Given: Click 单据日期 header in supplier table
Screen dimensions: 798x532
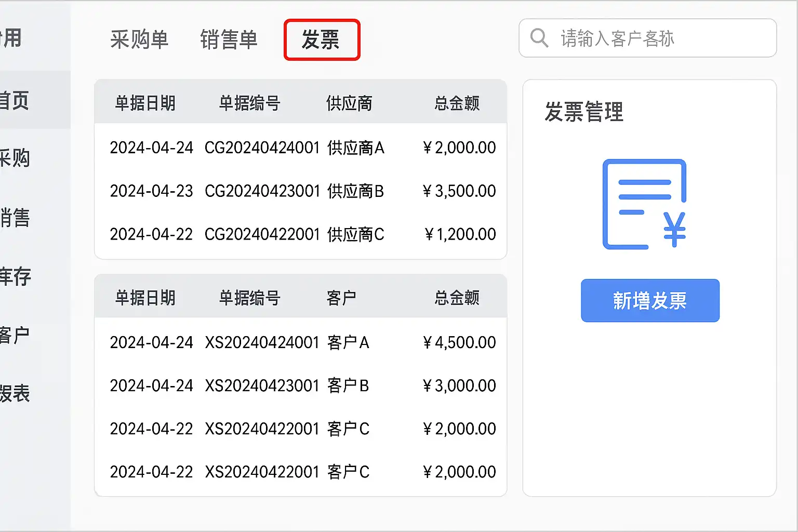Looking at the screenshot, I should pyautogui.click(x=145, y=103).
